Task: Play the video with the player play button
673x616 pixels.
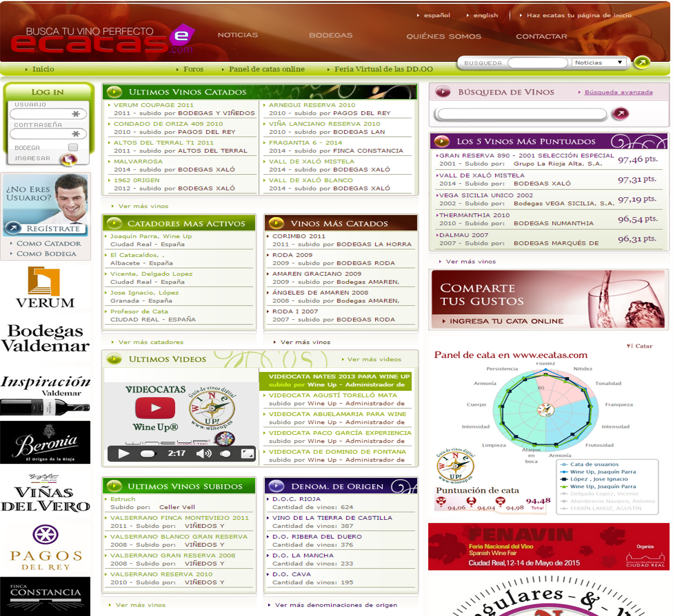Action: [x=124, y=454]
